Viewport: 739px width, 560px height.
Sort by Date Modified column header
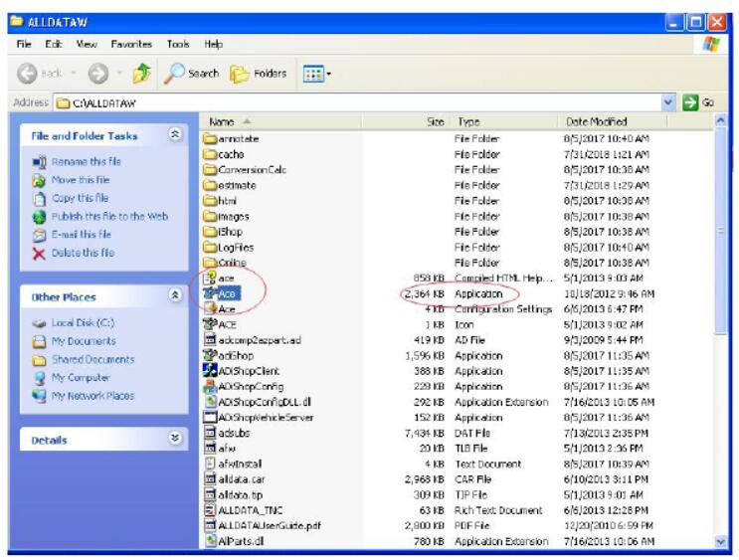pyautogui.click(x=613, y=121)
